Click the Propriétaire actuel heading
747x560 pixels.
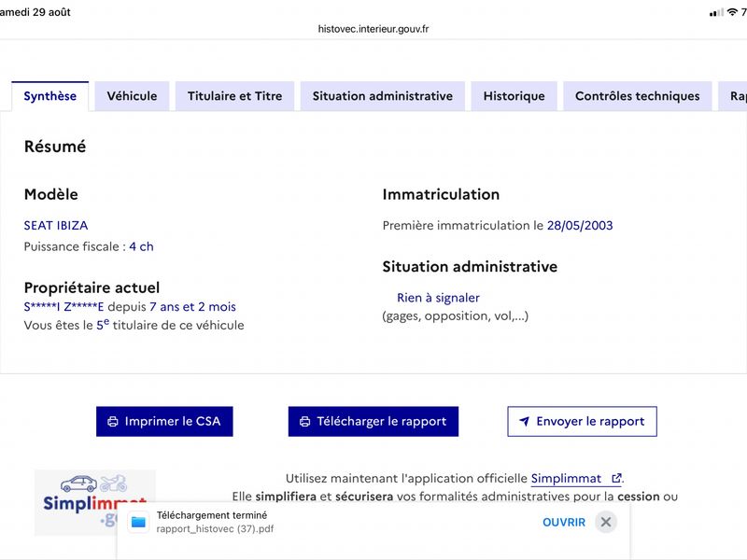[92, 287]
